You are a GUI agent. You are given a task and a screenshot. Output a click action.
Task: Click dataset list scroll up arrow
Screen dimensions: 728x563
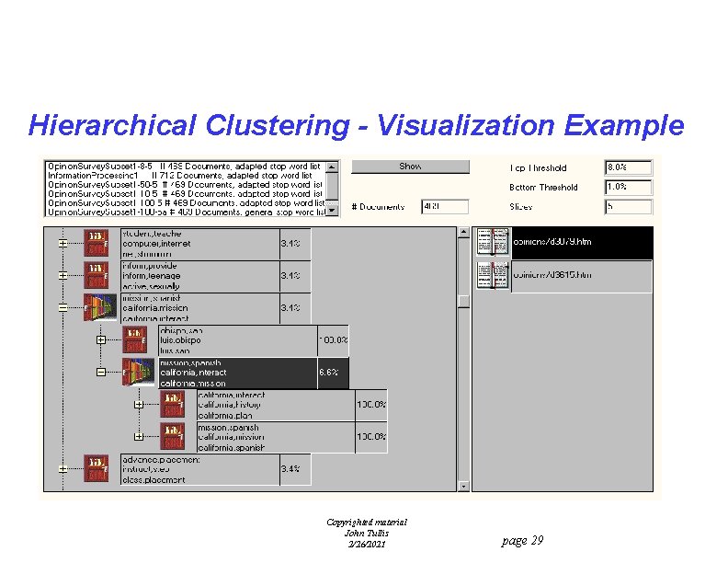click(332, 167)
